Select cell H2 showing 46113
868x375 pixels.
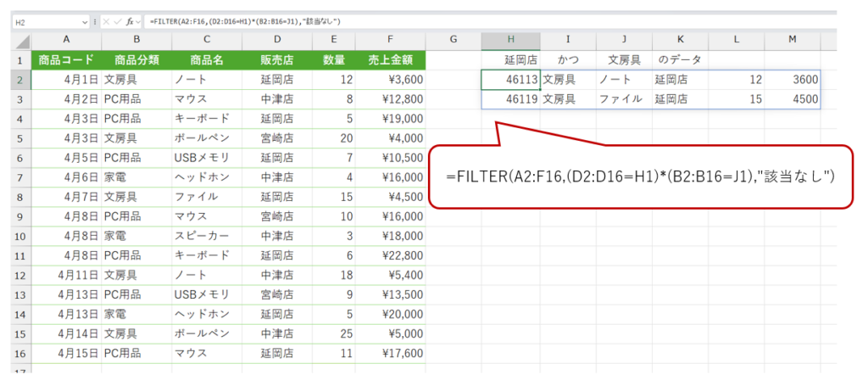click(510, 80)
